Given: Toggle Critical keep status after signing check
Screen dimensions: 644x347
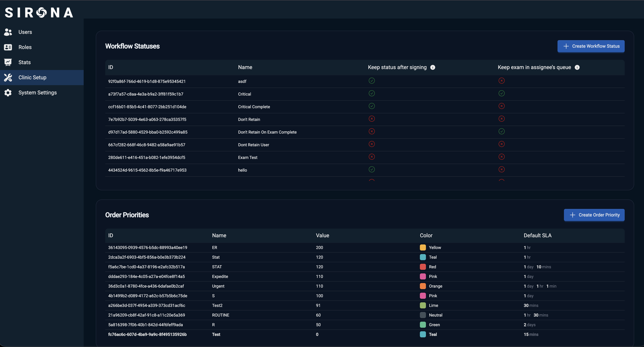Looking at the screenshot, I should (372, 93).
